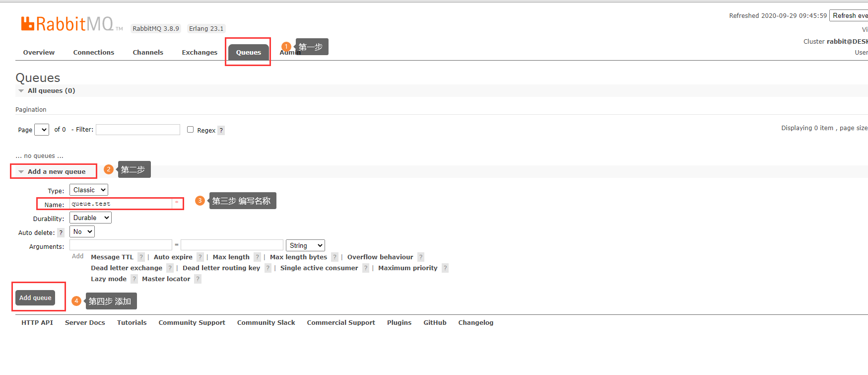Viewport: 868px width, 375px height.
Task: Add Overflow behaviour argument
Action: (380, 257)
